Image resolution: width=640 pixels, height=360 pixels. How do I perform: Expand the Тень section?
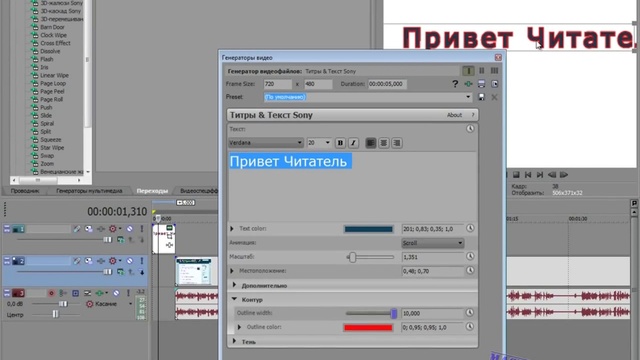tap(234, 341)
